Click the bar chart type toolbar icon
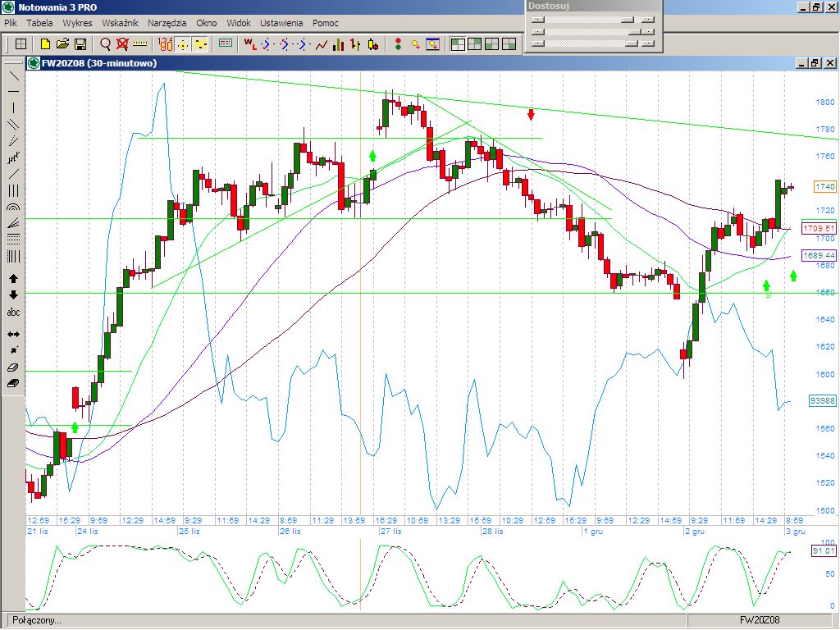 click(338, 44)
